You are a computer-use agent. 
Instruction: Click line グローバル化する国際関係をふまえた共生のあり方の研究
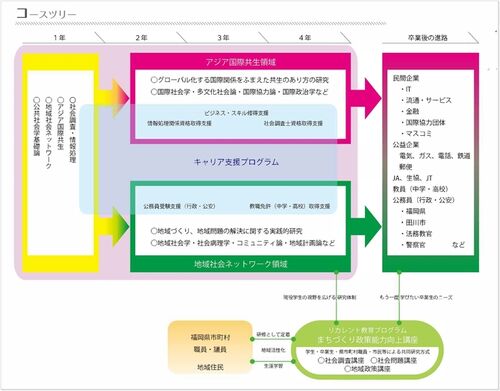click(240, 80)
